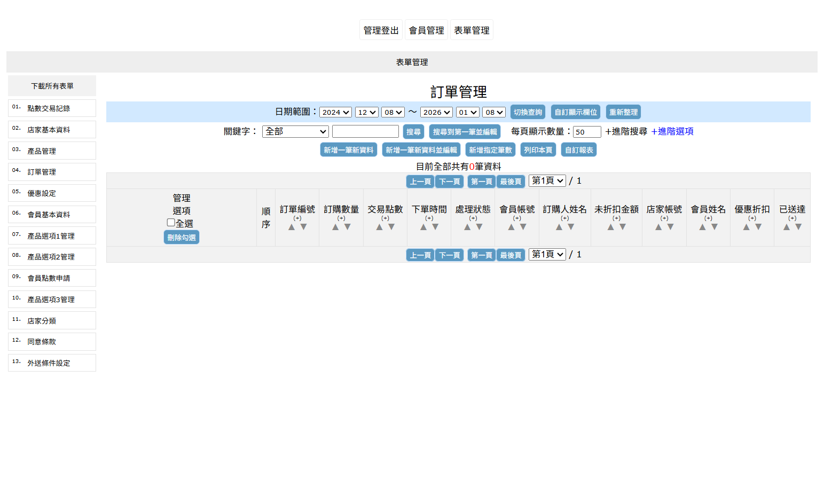This screenshot has height=504, width=824.
Task: Click the down arrow under 下單時間
Action: [x=435, y=227]
